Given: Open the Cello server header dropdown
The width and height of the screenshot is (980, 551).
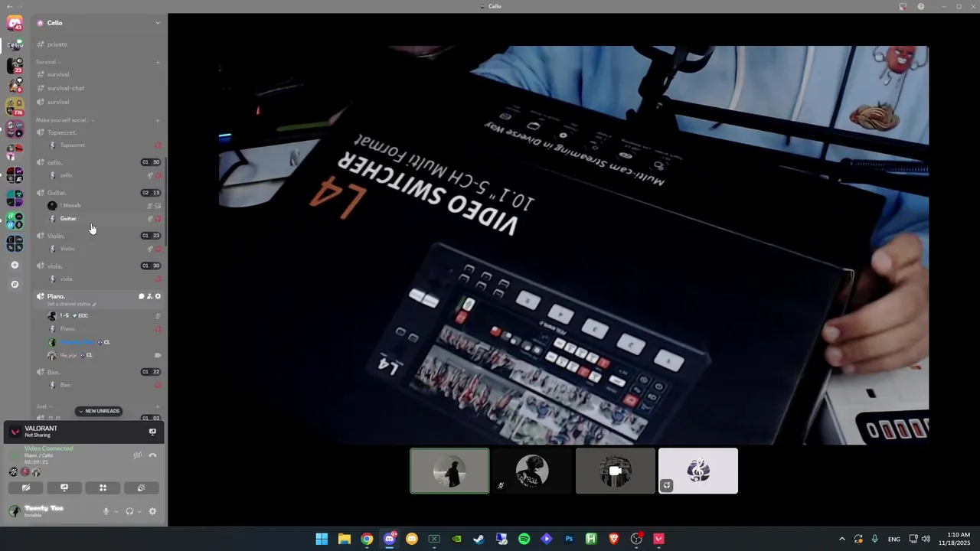Looking at the screenshot, I should coord(98,23).
